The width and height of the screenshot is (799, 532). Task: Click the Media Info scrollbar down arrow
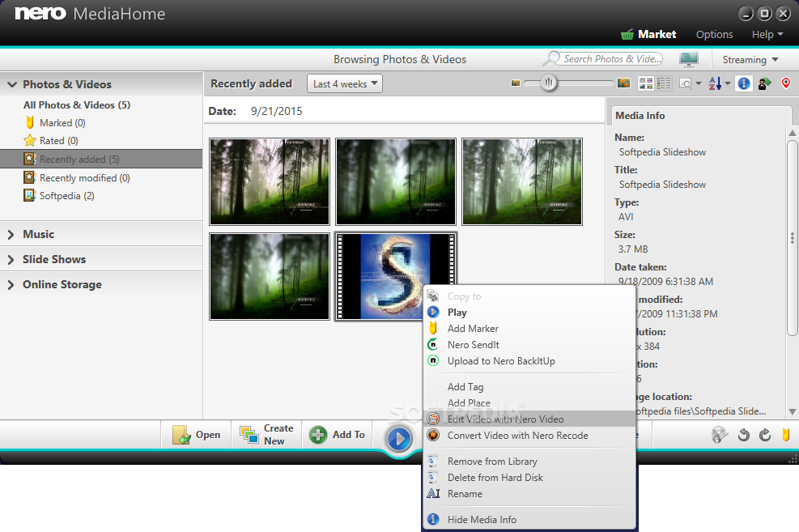tap(792, 411)
